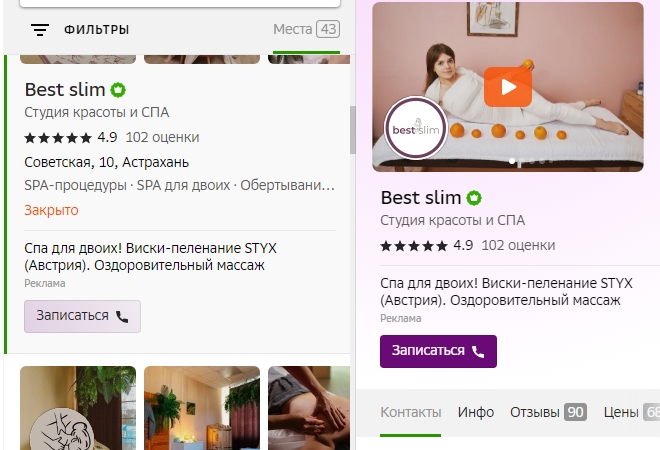
Task: Click the Best slim round logo
Action: [x=416, y=128]
